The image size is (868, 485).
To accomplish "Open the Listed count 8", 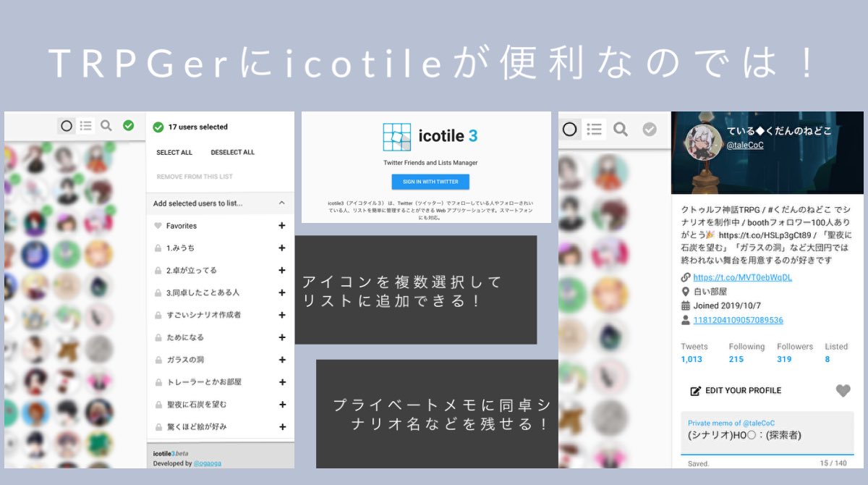I will 827,359.
